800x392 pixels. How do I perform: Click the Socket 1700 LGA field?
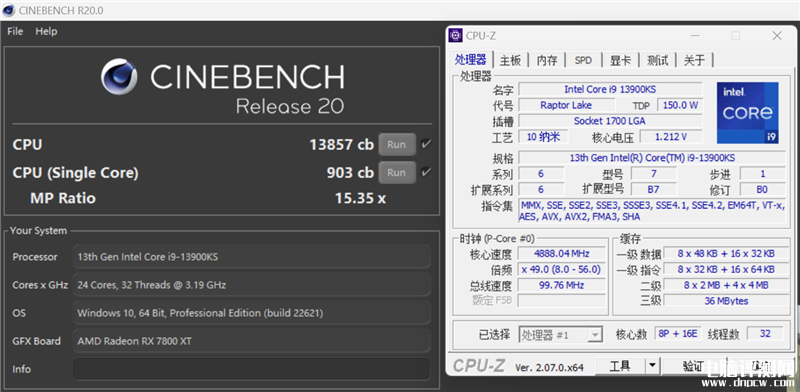click(x=610, y=121)
